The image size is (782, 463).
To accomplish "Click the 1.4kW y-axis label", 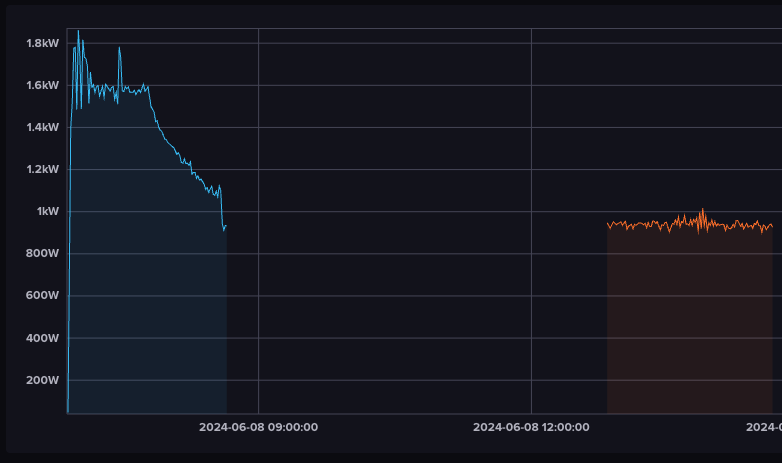I will [x=42, y=127].
